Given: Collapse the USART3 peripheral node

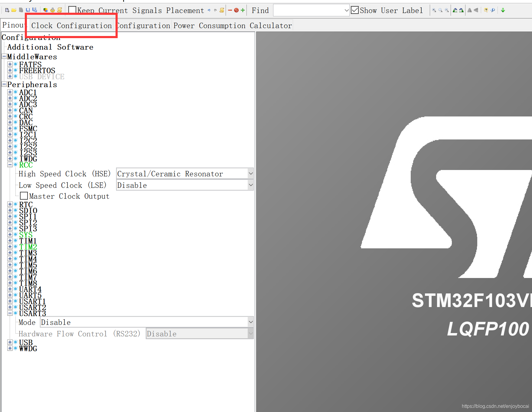Looking at the screenshot, I should click(10, 313).
